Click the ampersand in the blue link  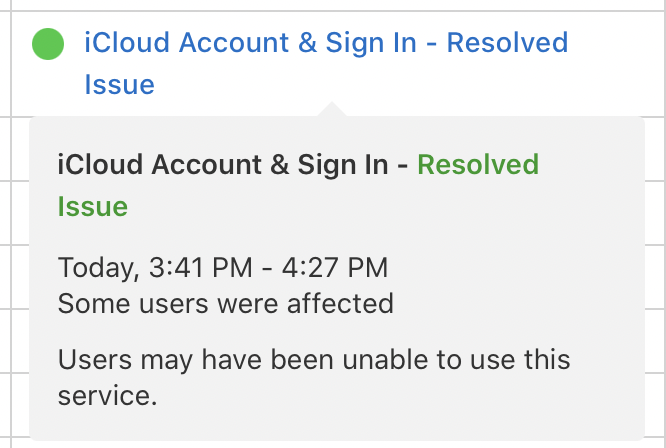tap(307, 43)
